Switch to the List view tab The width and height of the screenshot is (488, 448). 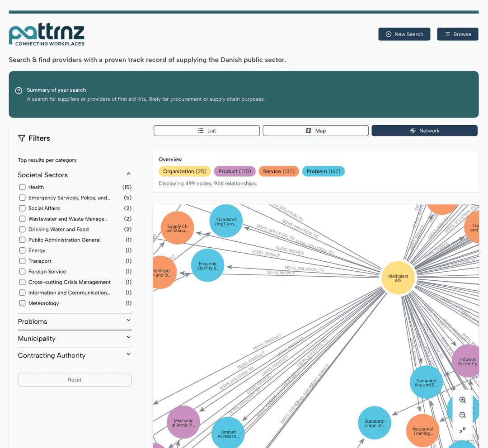pyautogui.click(x=206, y=130)
